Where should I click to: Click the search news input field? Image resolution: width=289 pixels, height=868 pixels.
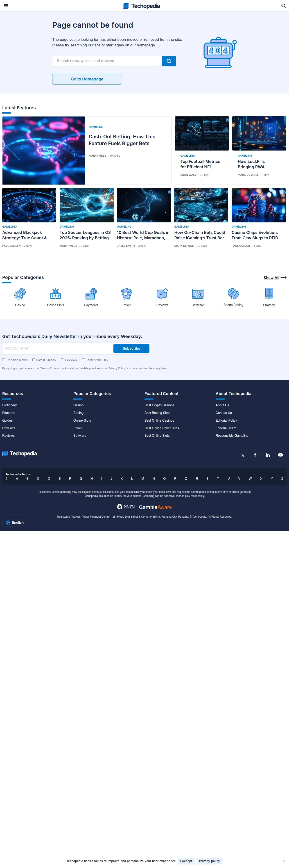pyautogui.click(x=107, y=61)
